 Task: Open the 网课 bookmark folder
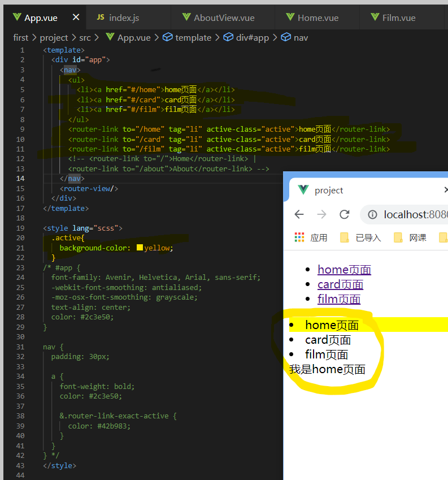(x=410, y=237)
